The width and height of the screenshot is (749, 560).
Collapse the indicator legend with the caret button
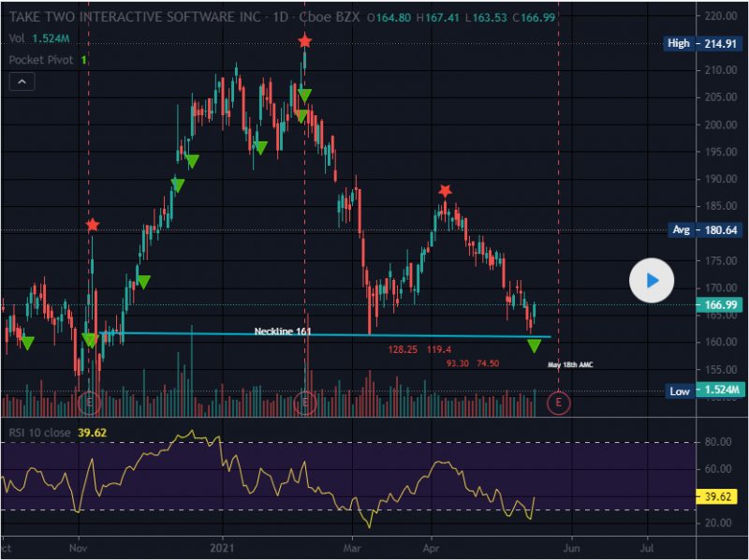pos(22,81)
